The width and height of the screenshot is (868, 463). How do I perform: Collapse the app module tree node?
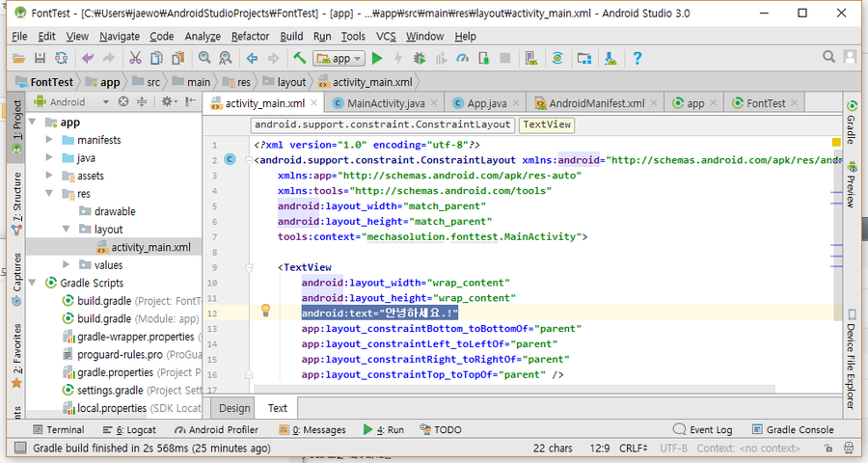pyautogui.click(x=32, y=122)
